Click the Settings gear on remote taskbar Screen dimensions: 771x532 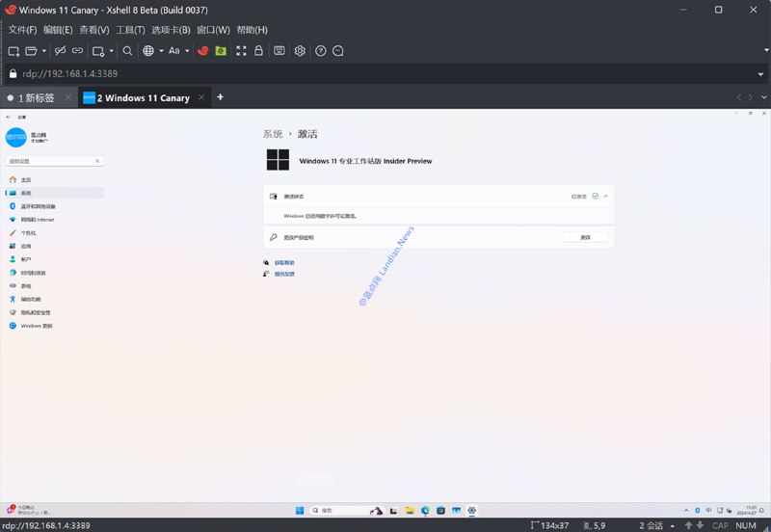pos(471,511)
